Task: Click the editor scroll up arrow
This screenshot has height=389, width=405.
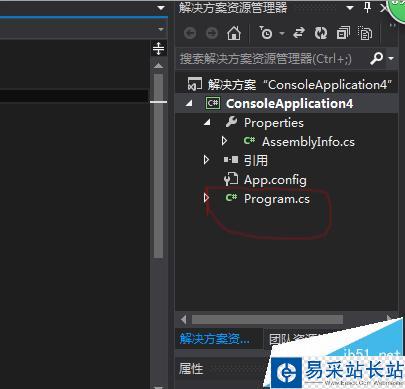Action: click(159, 65)
